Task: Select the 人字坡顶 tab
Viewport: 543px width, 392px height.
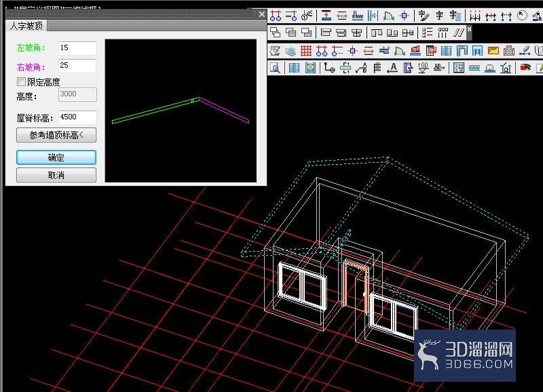Action: pos(26,26)
